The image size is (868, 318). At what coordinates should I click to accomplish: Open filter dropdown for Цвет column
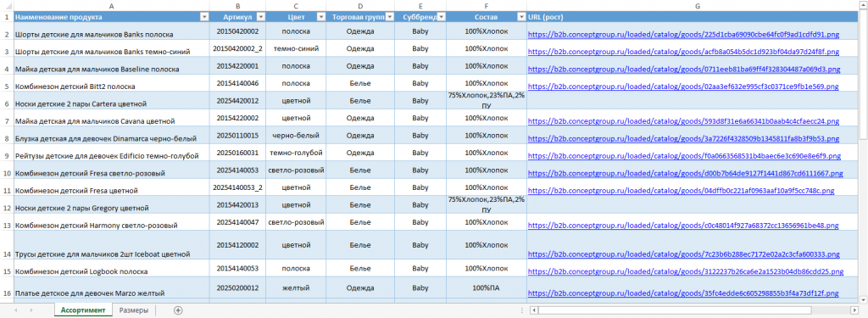click(x=320, y=17)
